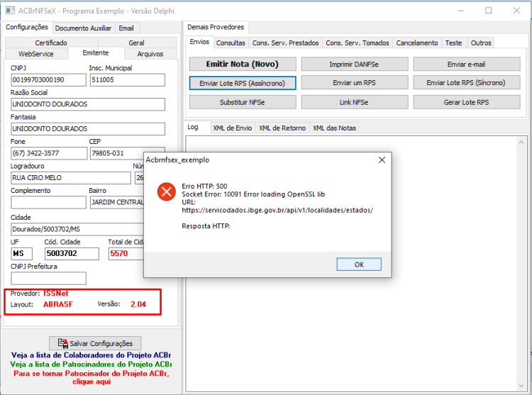Click Substituir NFSe button
The image size is (532, 395).
[243, 102]
